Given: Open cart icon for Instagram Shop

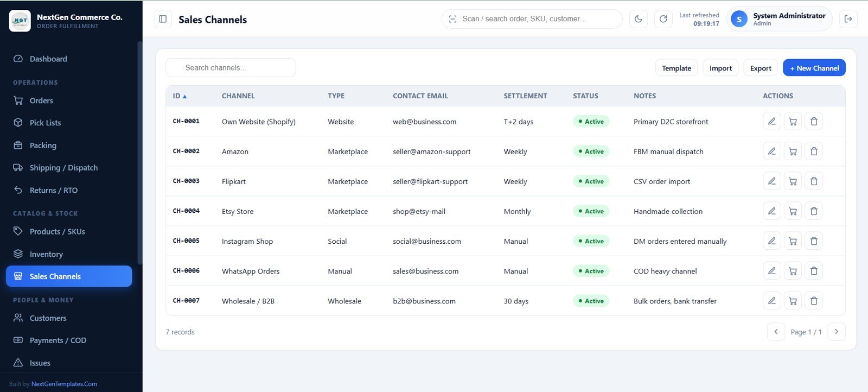Looking at the screenshot, I should pos(793,241).
